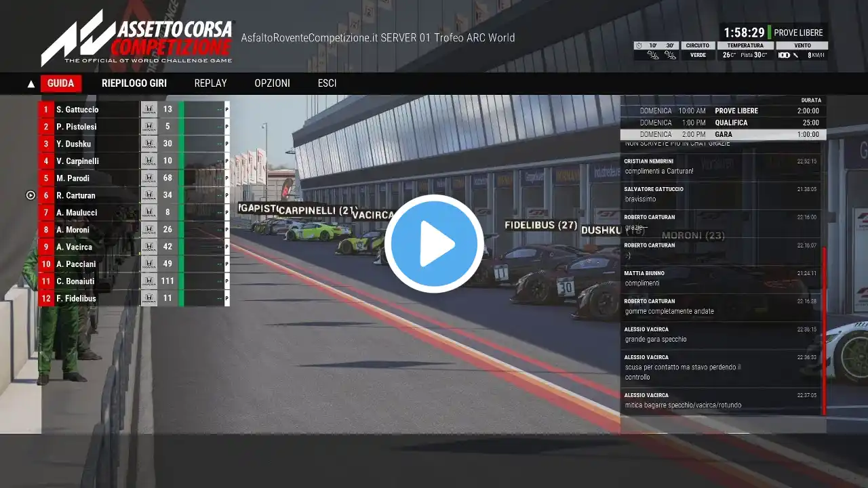Viewport: 868px width, 488px height.
Task: Click the CIRCUITO VERDE track status
Action: click(x=698, y=50)
